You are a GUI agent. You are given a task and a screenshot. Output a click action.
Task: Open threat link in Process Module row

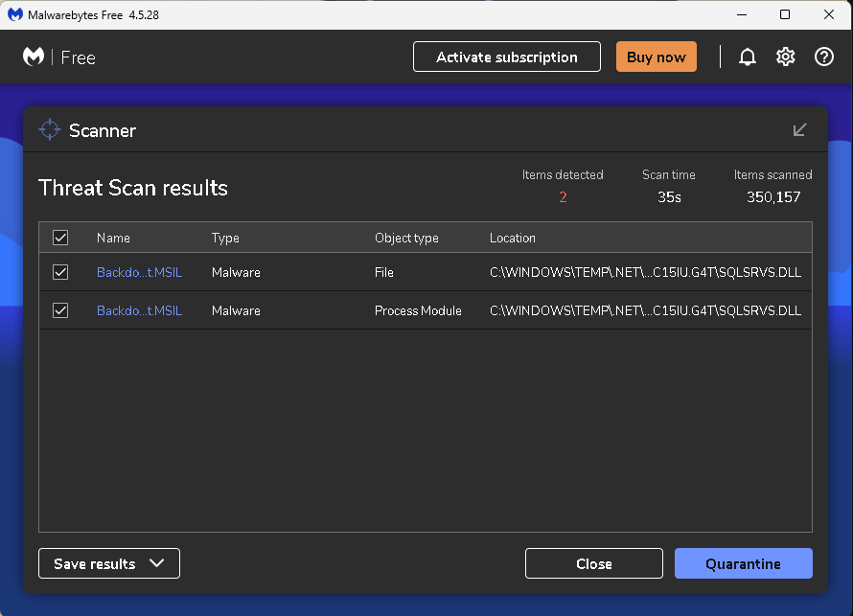[139, 310]
